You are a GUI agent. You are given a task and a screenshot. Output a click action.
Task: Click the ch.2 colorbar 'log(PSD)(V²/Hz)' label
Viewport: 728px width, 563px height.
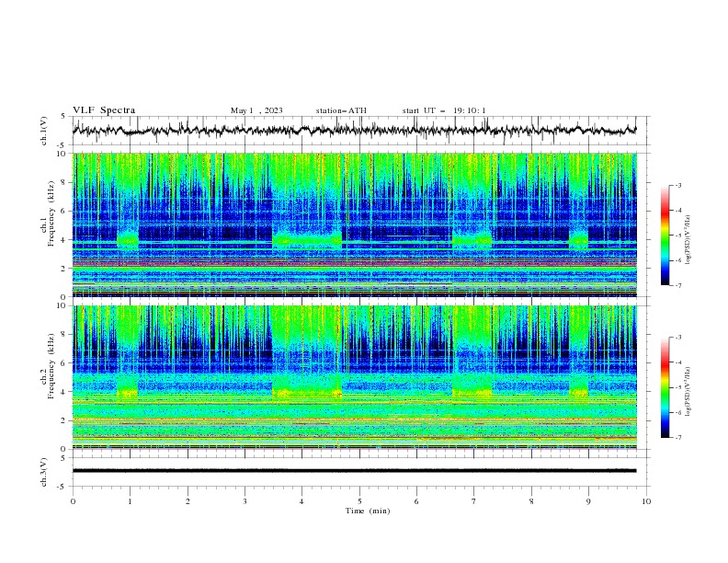coord(688,391)
